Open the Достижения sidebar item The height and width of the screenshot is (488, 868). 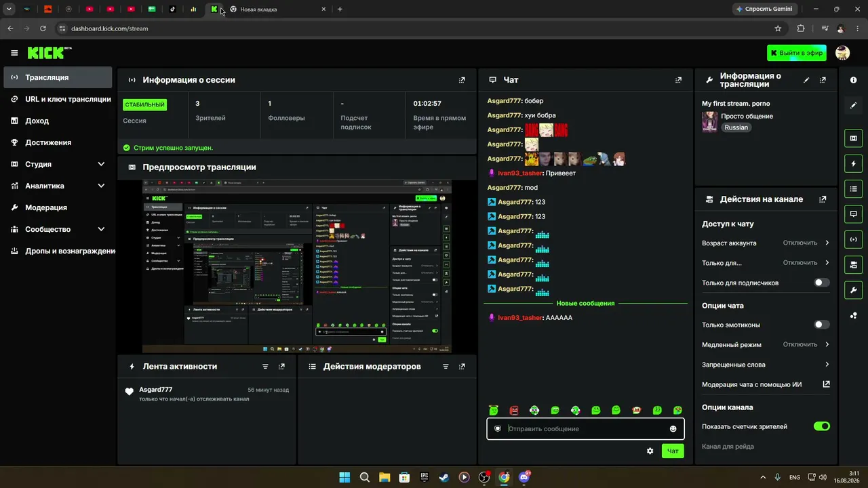58,142
